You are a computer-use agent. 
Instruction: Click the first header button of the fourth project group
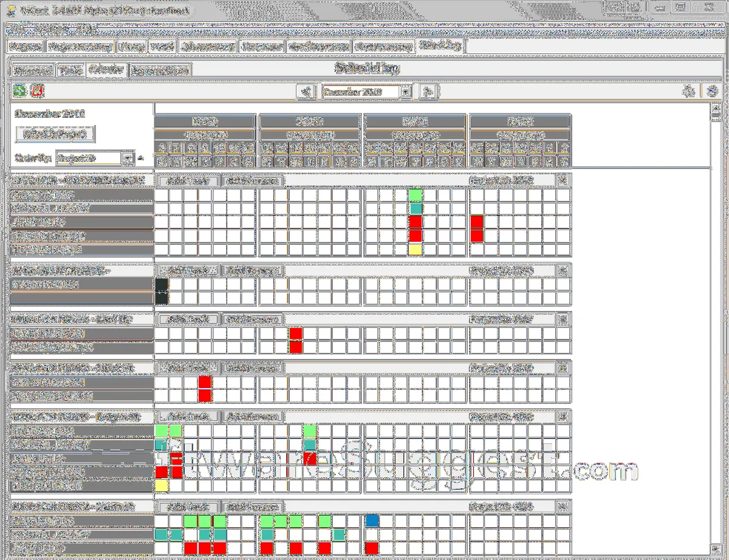coord(188,367)
